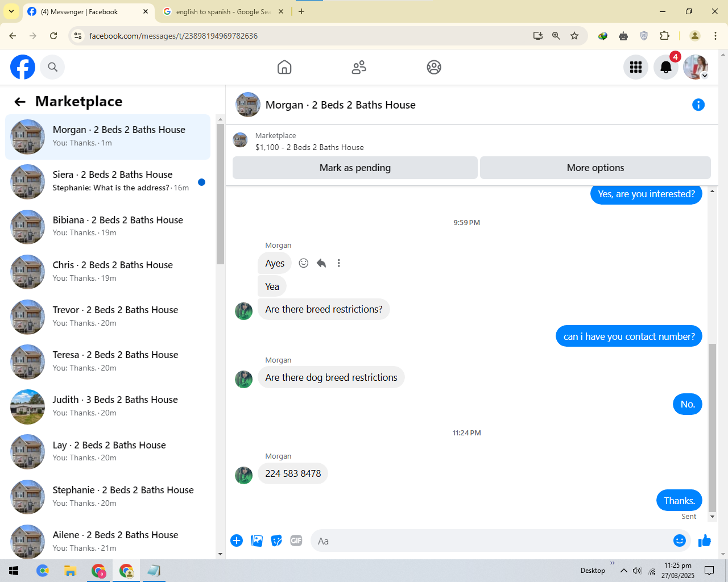Image resolution: width=728 pixels, height=582 pixels.
Task: Send a thumbs-up like
Action: 705,541
